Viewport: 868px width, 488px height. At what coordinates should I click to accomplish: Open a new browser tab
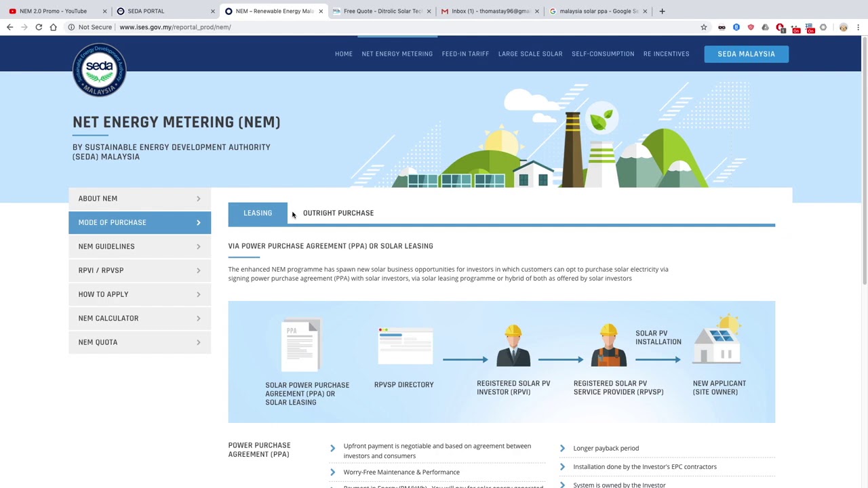(x=662, y=11)
